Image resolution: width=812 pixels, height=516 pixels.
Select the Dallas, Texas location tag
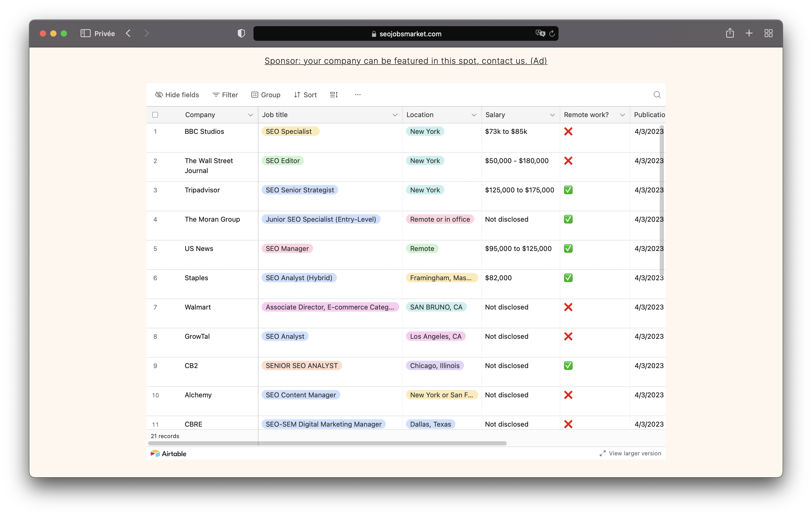(x=431, y=424)
